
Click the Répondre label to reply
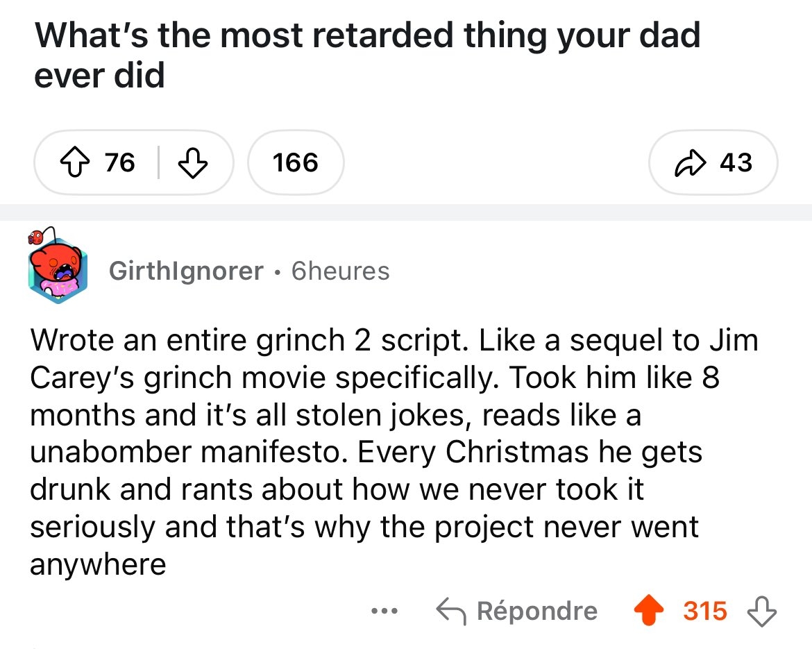(537, 611)
